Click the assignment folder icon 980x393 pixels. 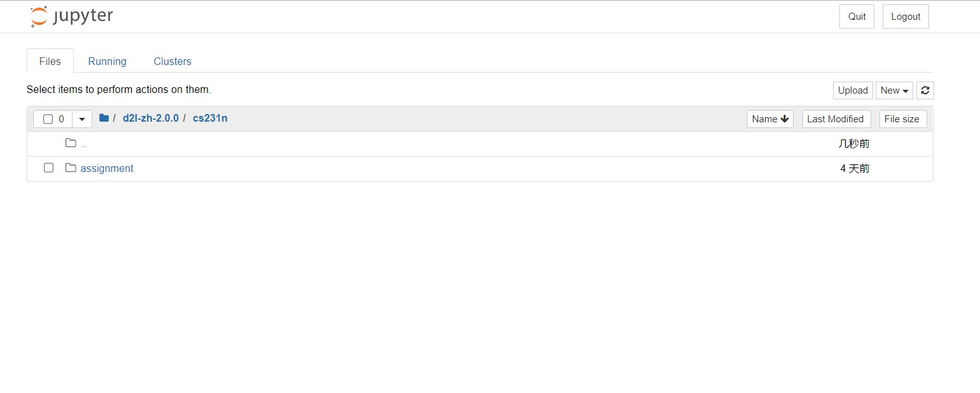point(71,168)
